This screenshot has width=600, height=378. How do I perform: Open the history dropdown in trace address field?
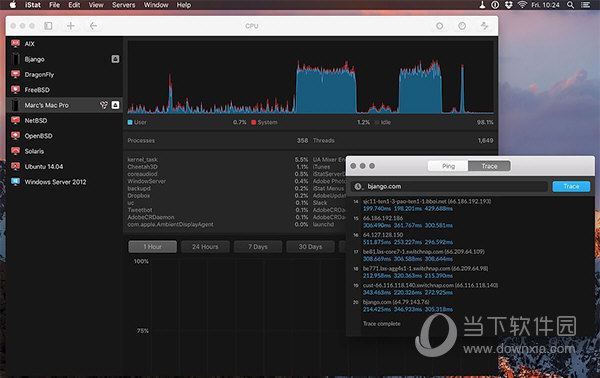[x=358, y=186]
